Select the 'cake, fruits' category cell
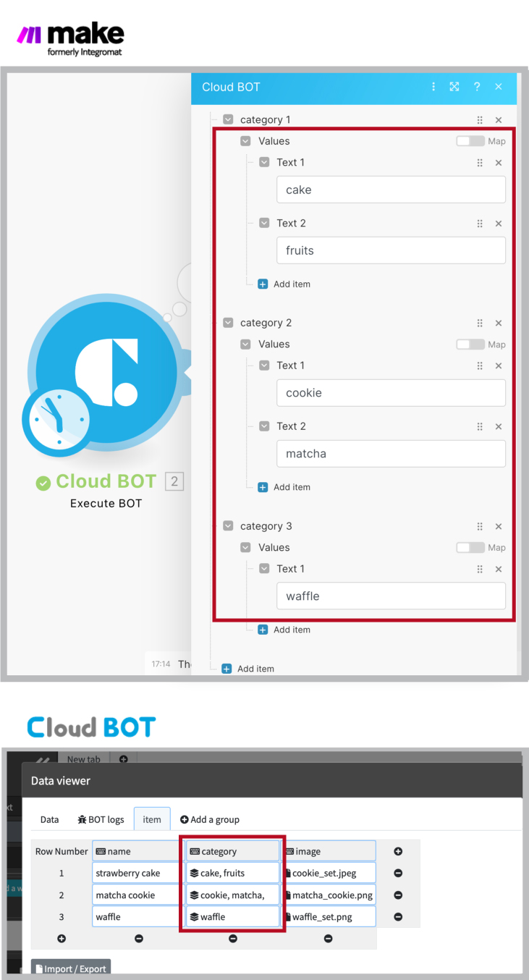This screenshot has width=529, height=980. click(233, 873)
